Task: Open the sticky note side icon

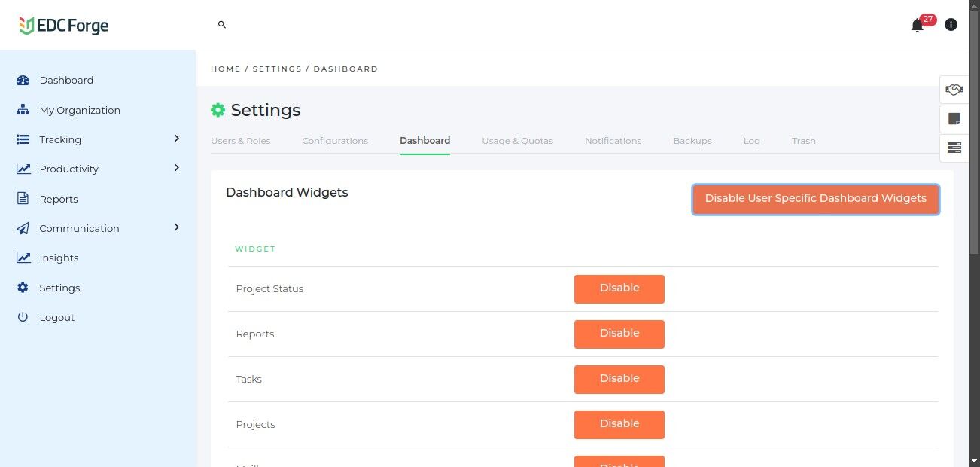Action: 954,118
